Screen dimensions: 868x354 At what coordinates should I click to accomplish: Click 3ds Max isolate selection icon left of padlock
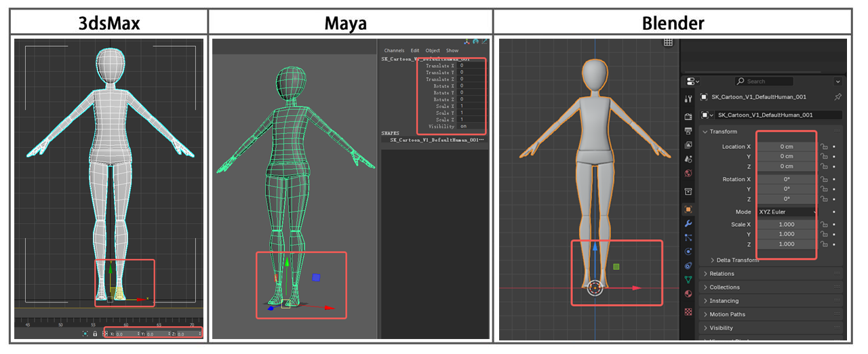click(85, 334)
